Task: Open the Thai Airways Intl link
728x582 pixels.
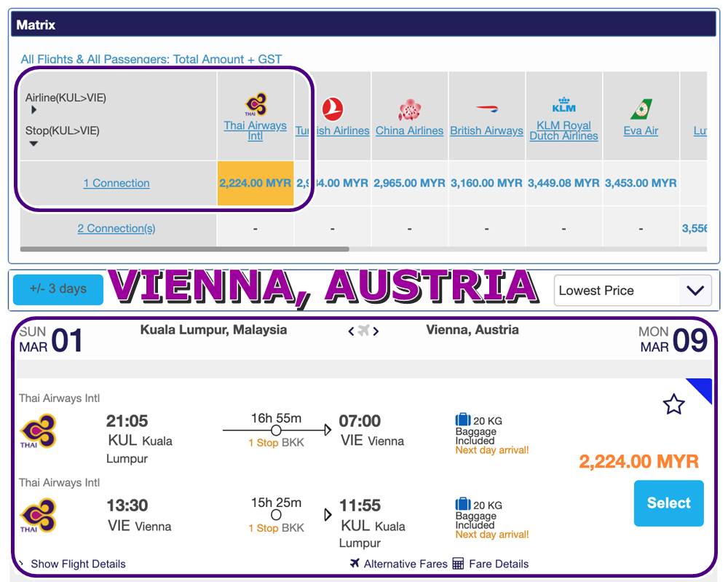Action: [256, 130]
